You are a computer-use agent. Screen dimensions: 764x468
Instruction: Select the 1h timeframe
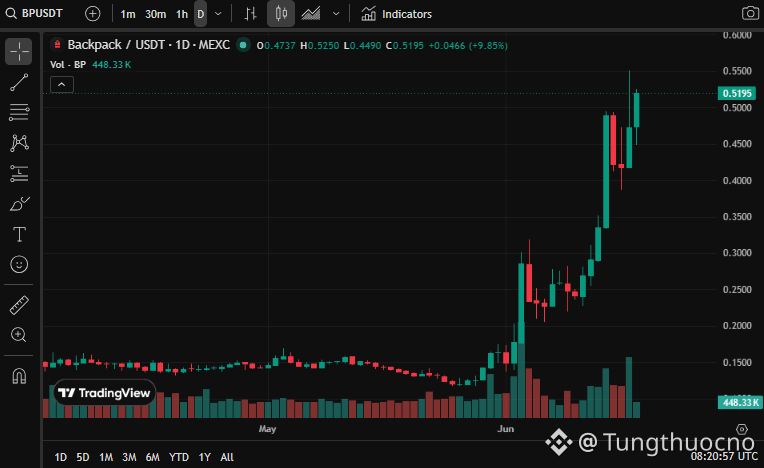pos(182,14)
